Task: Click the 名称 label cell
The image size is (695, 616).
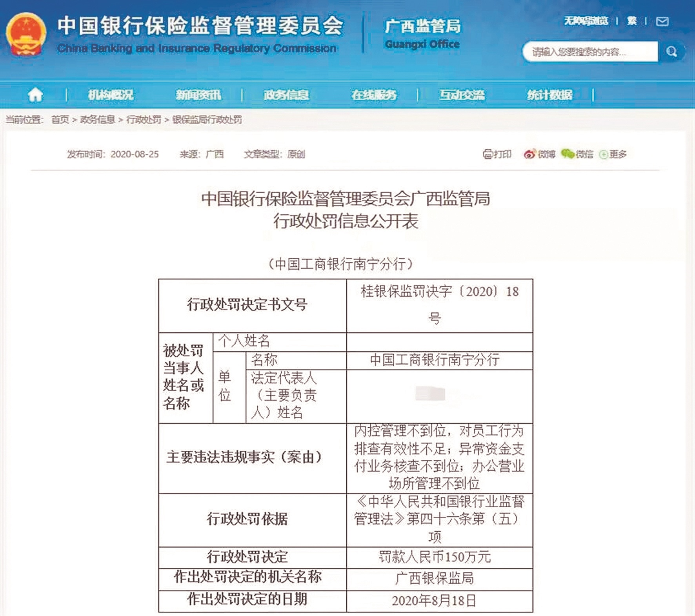Action: point(296,360)
